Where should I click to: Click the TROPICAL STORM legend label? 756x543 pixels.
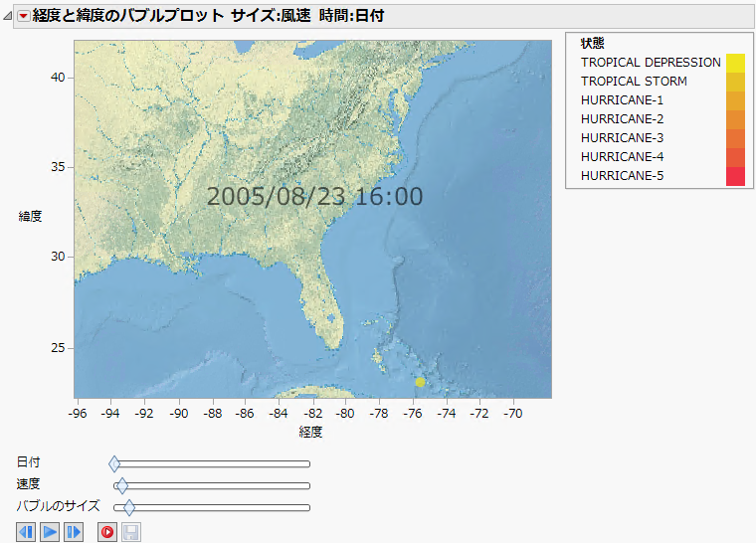tap(634, 82)
